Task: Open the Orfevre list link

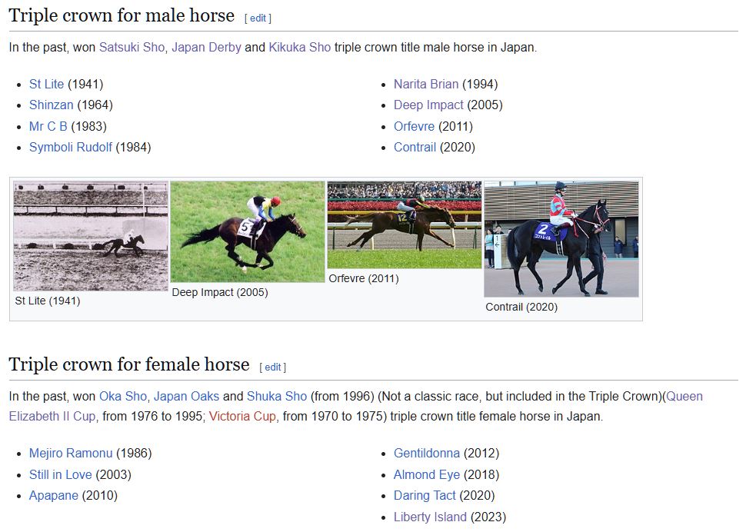Action: (x=414, y=126)
